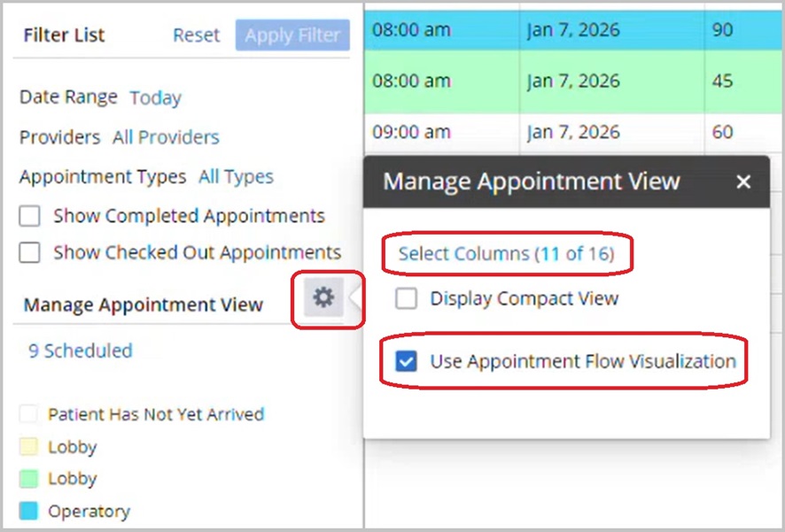
Task: Expand the All Types appointment filter
Action: (x=236, y=177)
